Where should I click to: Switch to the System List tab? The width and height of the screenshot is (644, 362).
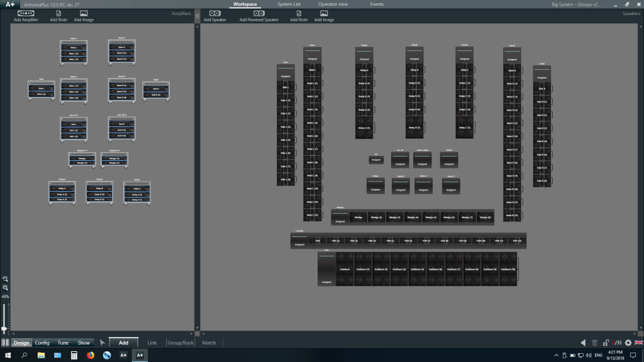click(x=289, y=4)
